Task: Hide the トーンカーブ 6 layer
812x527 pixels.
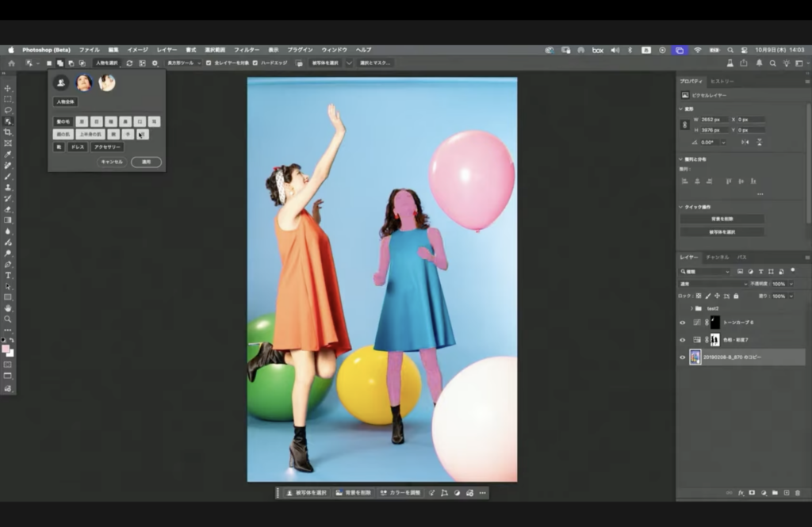Action: pyautogui.click(x=682, y=323)
